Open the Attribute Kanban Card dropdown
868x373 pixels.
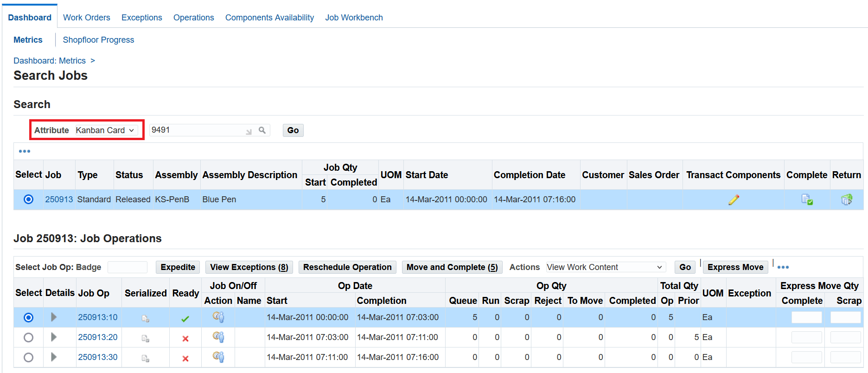[x=105, y=130]
